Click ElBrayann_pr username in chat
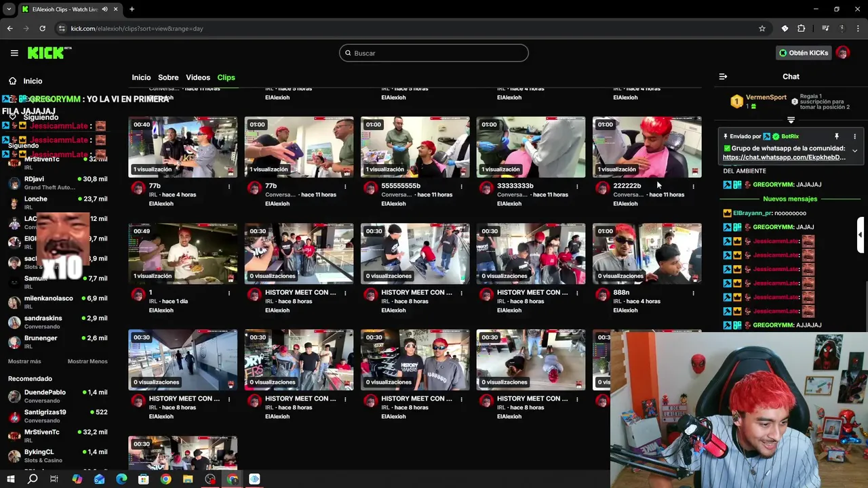The width and height of the screenshot is (868, 488). 753,213
